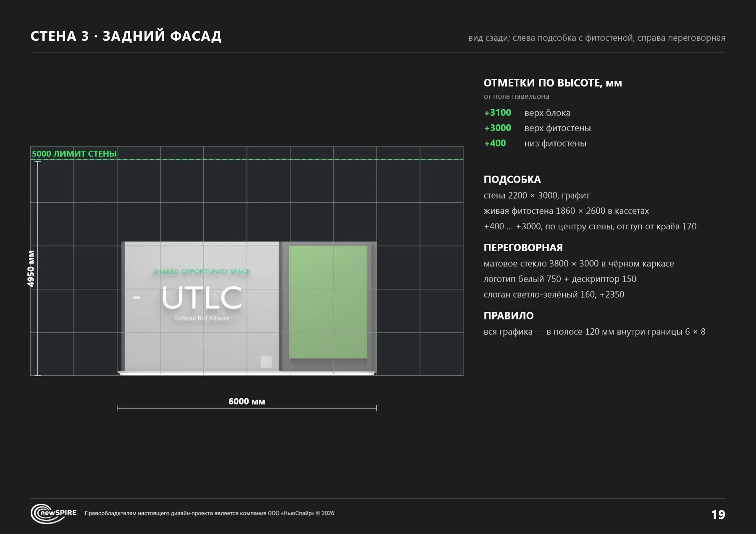Click the newSPIRE logo in the footer
Viewport: 756px width, 534px height.
pos(53,513)
